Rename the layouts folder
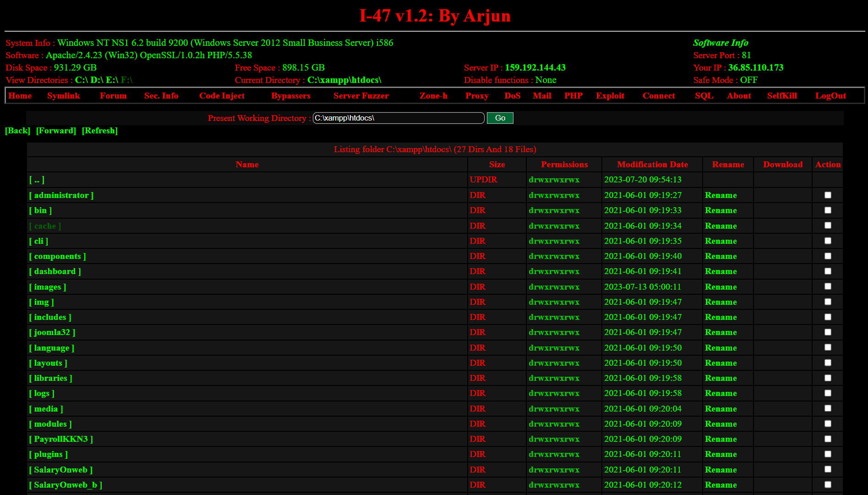Viewport: 868px width, 495px height. [x=721, y=363]
